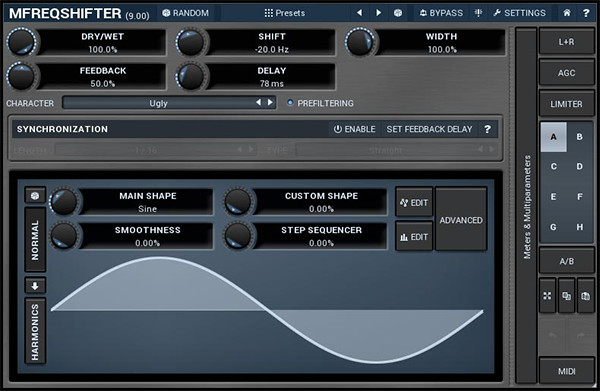Open the Settings menu
Viewport: 600px width, 392px height.
519,13
